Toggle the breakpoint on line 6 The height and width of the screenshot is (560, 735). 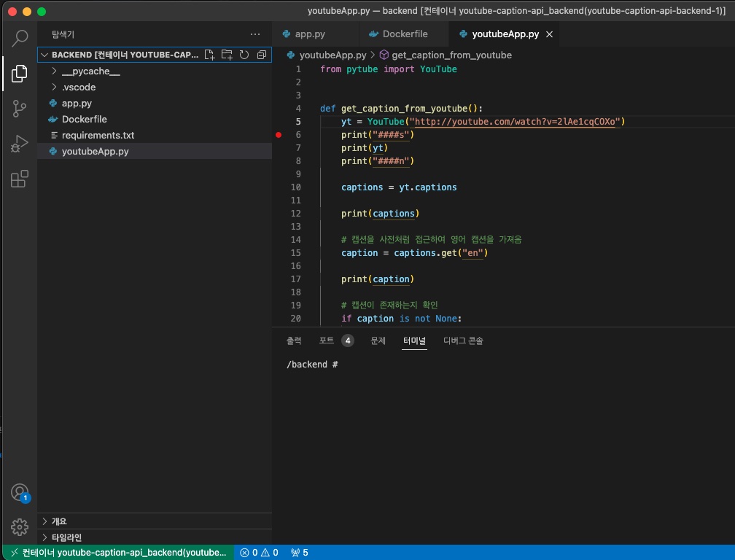[279, 135]
